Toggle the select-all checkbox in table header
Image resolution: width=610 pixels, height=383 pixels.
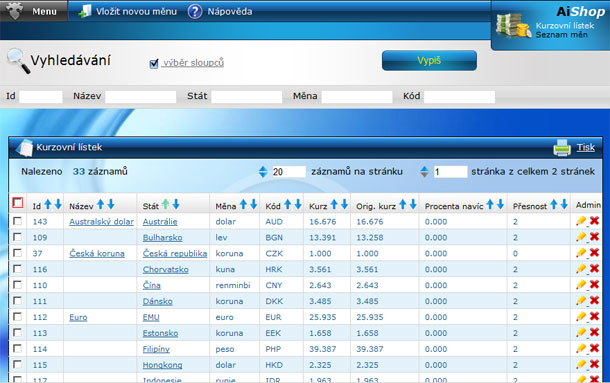(x=18, y=203)
